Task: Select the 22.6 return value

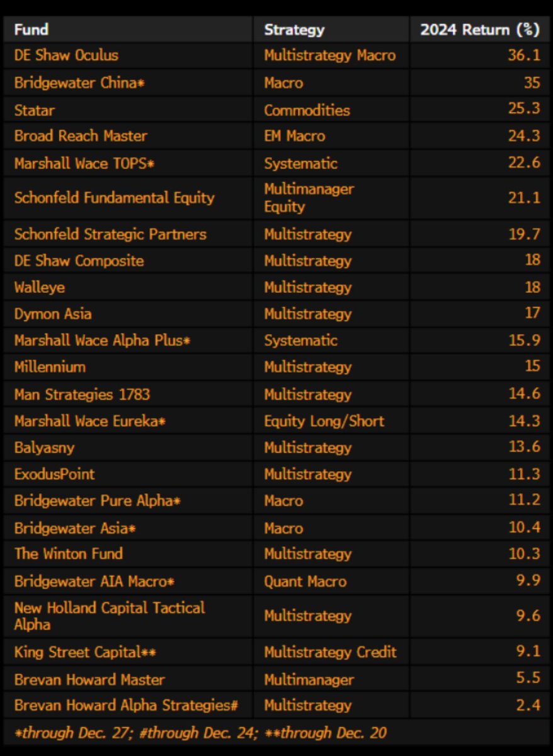Action: (x=524, y=163)
